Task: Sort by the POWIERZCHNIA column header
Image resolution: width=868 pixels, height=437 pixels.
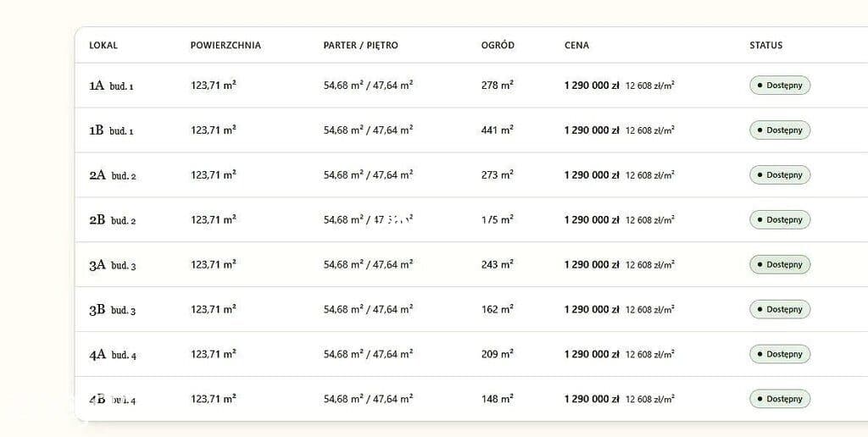Action: tap(225, 46)
